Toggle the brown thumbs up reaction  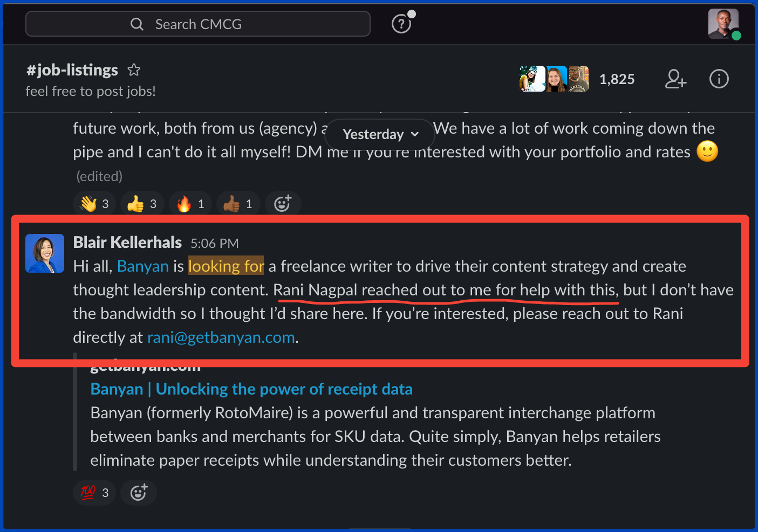click(x=238, y=204)
